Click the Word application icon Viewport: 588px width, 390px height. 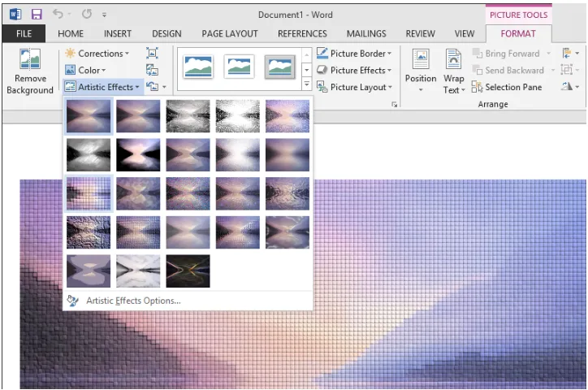click(15, 15)
